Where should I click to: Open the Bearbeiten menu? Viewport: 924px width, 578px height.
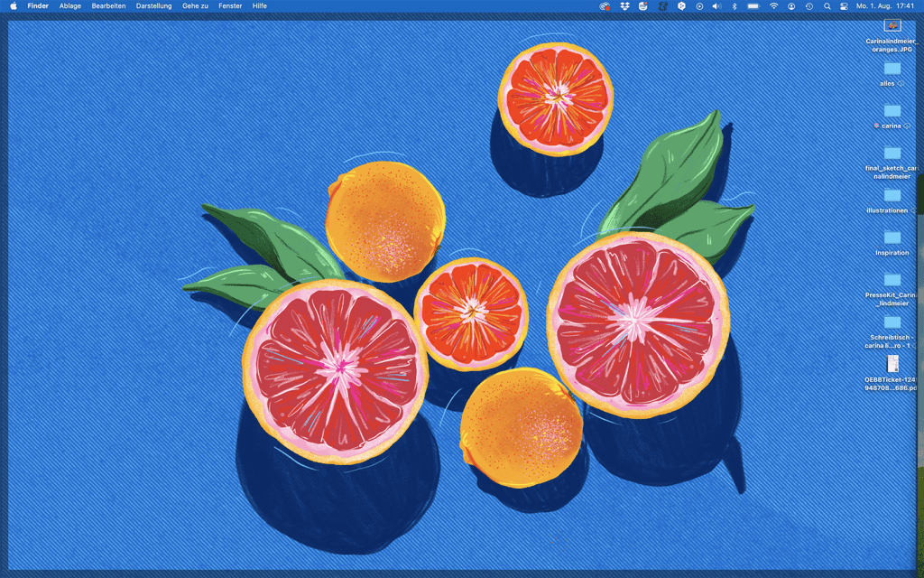pos(108,5)
